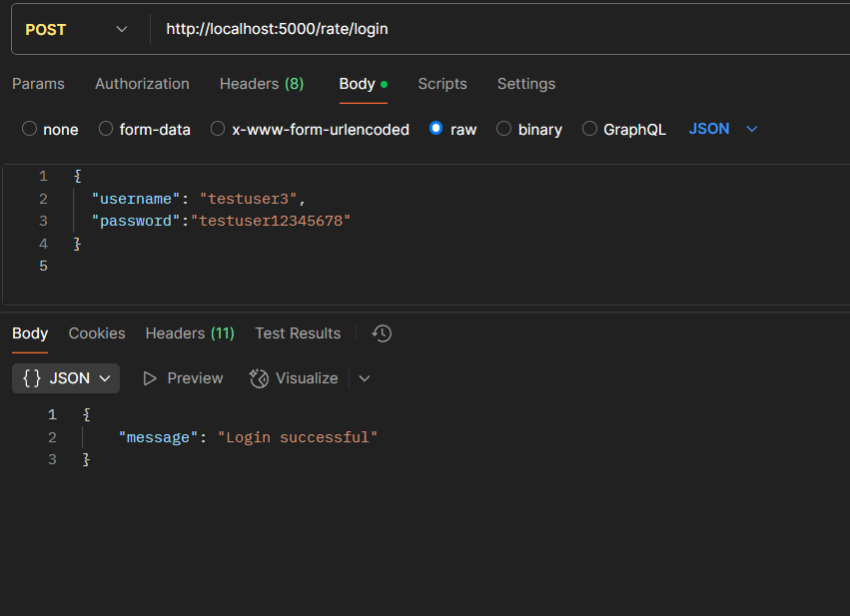Click the Preview play icon
This screenshot has width=850, height=616.
151,378
